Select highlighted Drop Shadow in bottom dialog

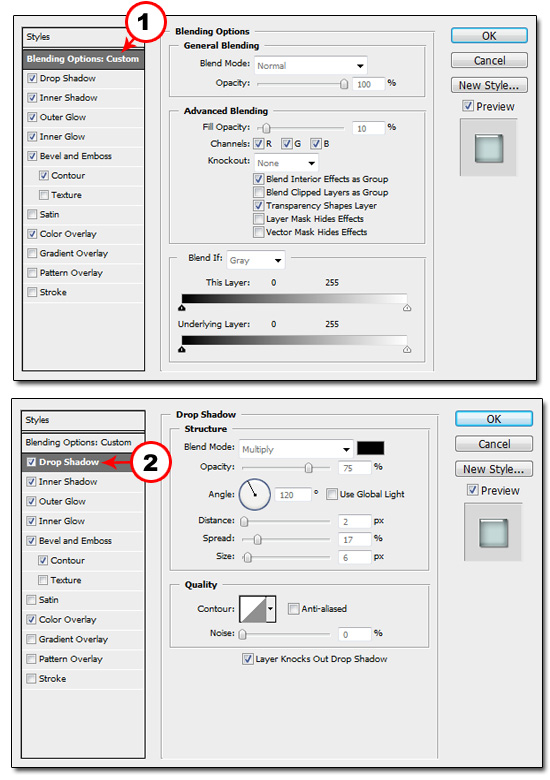pyautogui.click(x=83, y=462)
